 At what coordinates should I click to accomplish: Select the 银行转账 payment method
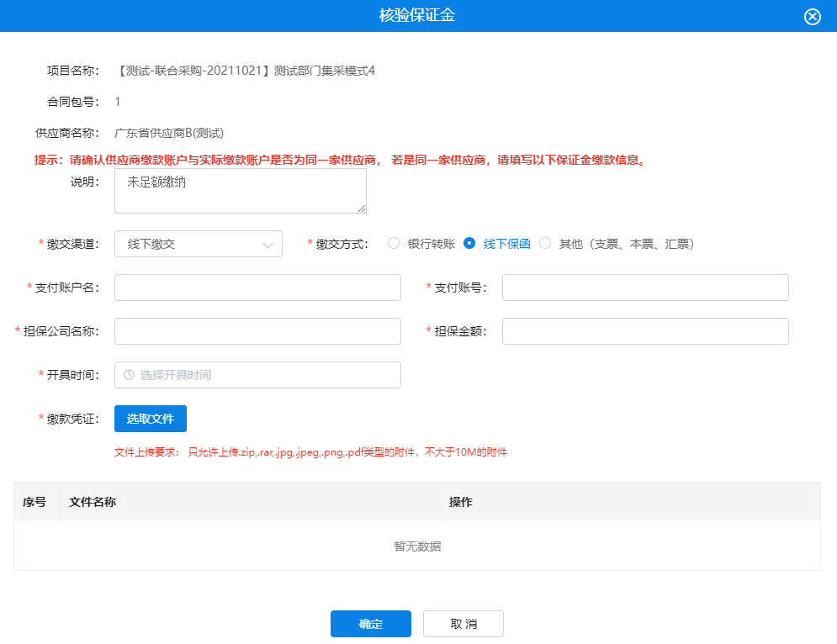click(x=394, y=244)
